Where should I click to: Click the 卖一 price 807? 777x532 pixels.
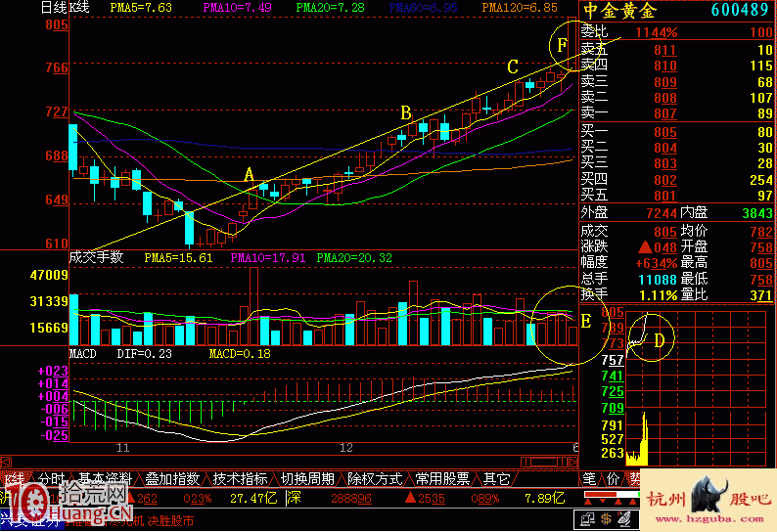tap(665, 113)
